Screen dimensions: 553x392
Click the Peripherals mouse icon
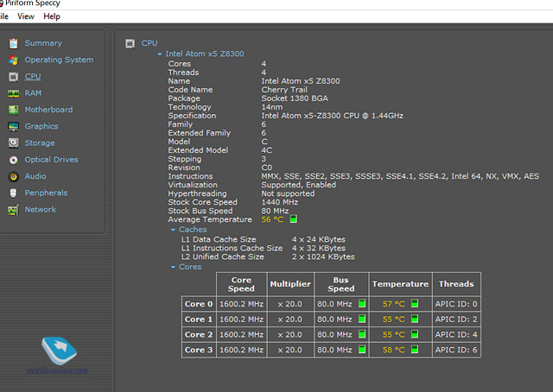click(x=13, y=193)
